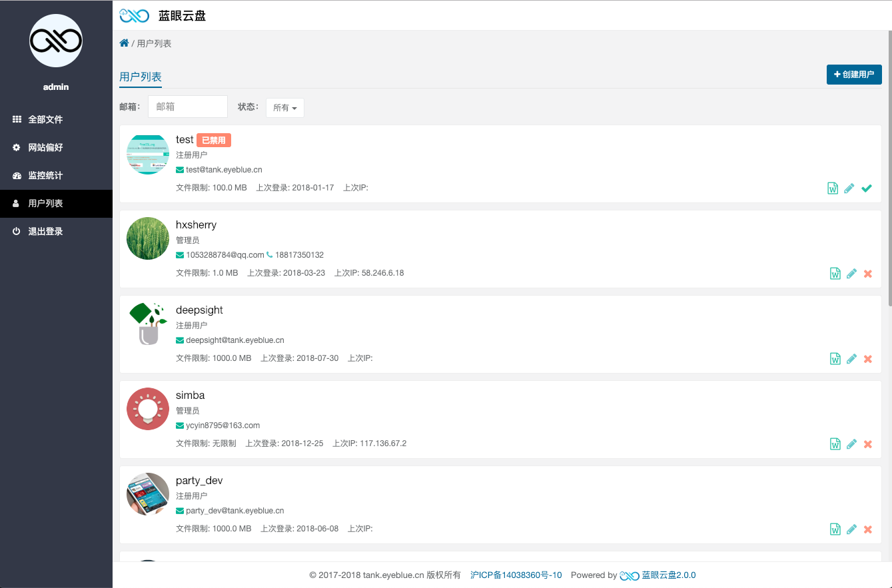Edit party_dev using the pencil icon
This screenshot has width=892, height=588.
pos(851,529)
